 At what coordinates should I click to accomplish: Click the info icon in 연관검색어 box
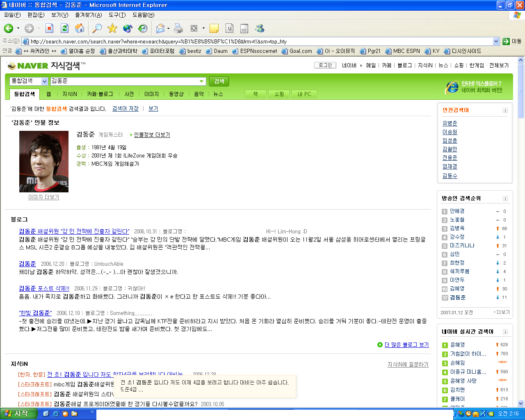pyautogui.click(x=505, y=110)
